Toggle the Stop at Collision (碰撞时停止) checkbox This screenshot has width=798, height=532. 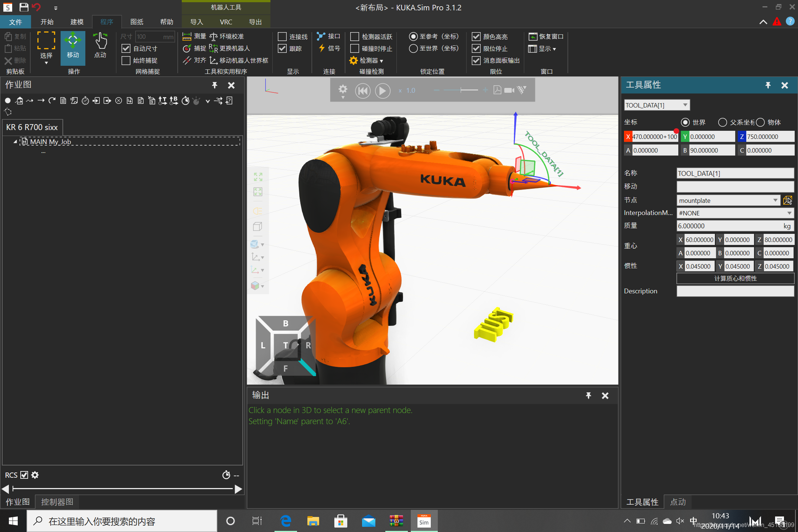pyautogui.click(x=355, y=48)
